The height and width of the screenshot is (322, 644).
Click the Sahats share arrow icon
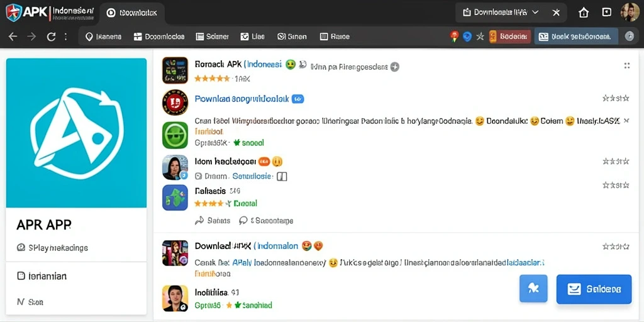199,221
